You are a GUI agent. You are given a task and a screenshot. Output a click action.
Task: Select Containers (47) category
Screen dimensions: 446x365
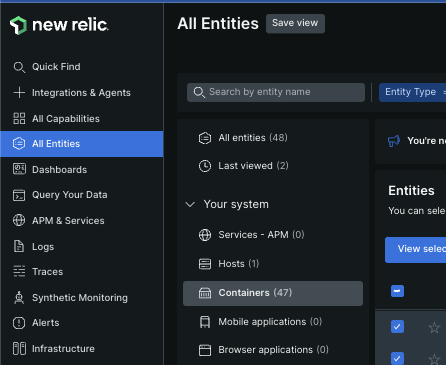click(273, 293)
